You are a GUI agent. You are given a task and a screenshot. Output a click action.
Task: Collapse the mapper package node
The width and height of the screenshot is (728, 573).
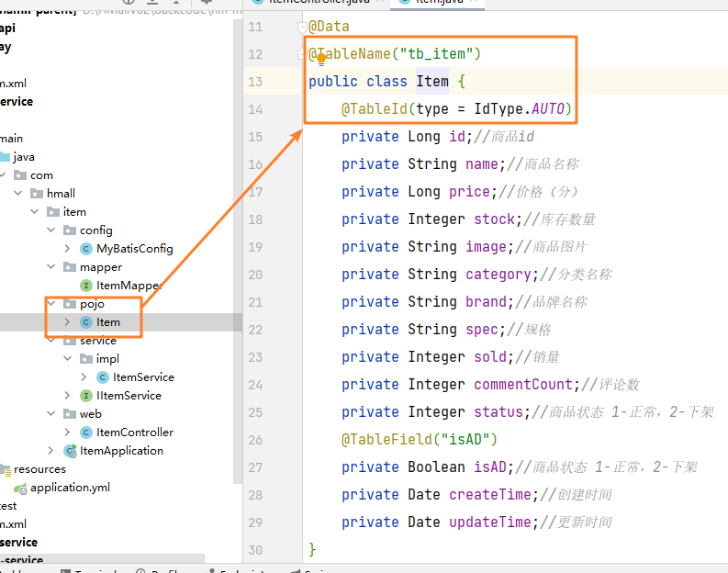(x=51, y=266)
